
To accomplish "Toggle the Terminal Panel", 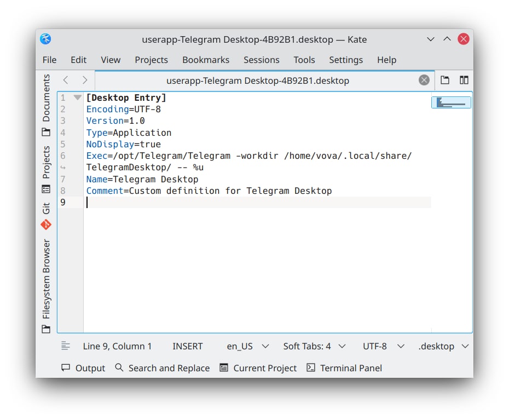I will click(344, 368).
